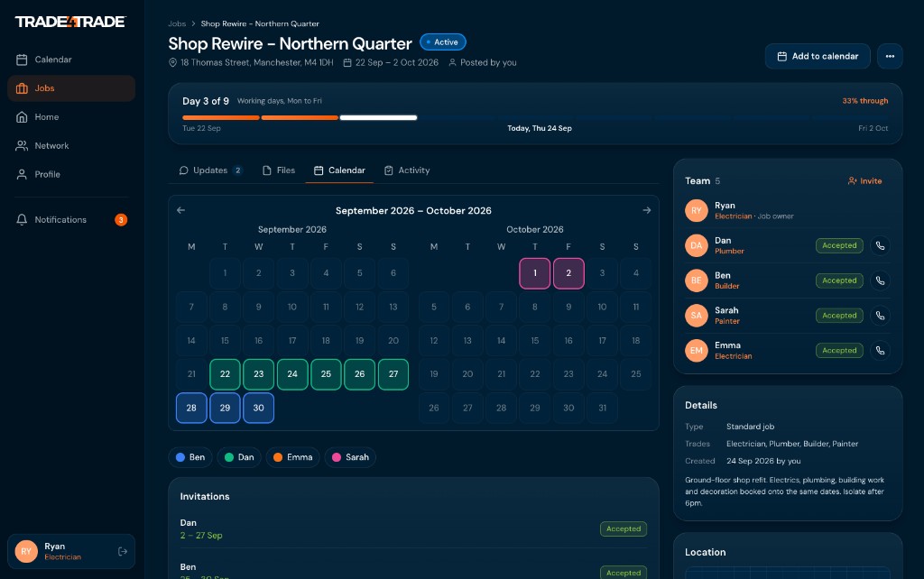Select September 22 on the calendar
This screenshot has width=924, height=579.
(225, 374)
